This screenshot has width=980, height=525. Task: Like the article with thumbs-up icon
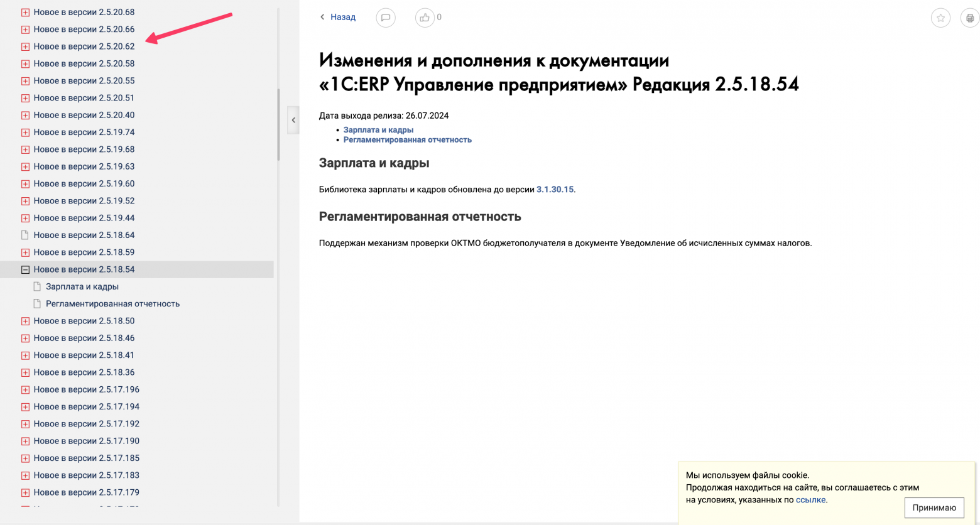425,18
